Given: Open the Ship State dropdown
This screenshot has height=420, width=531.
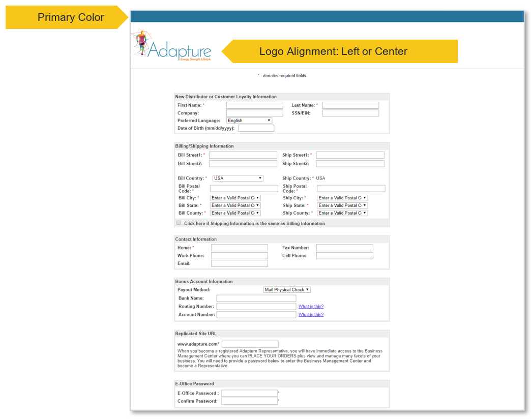Looking at the screenshot, I should point(342,205).
